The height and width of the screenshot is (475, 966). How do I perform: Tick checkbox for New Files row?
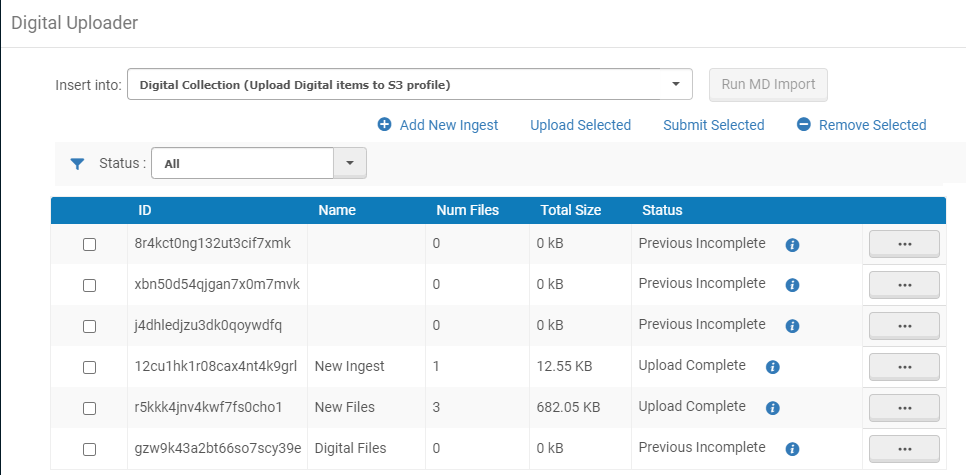click(89, 408)
